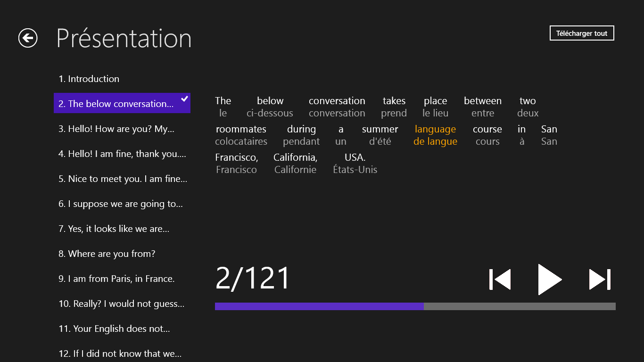
Task: Select sentence 4 Hello! I am fine
Action: [122, 154]
